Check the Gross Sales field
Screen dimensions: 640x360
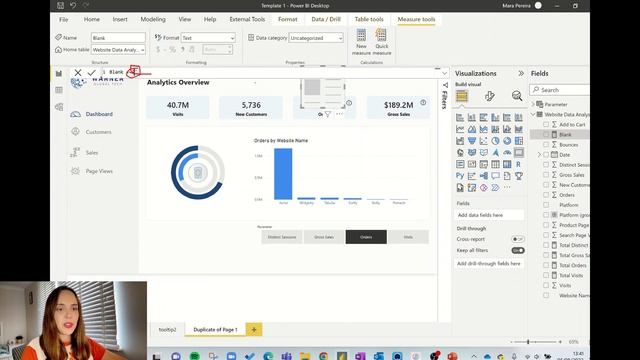click(546, 175)
